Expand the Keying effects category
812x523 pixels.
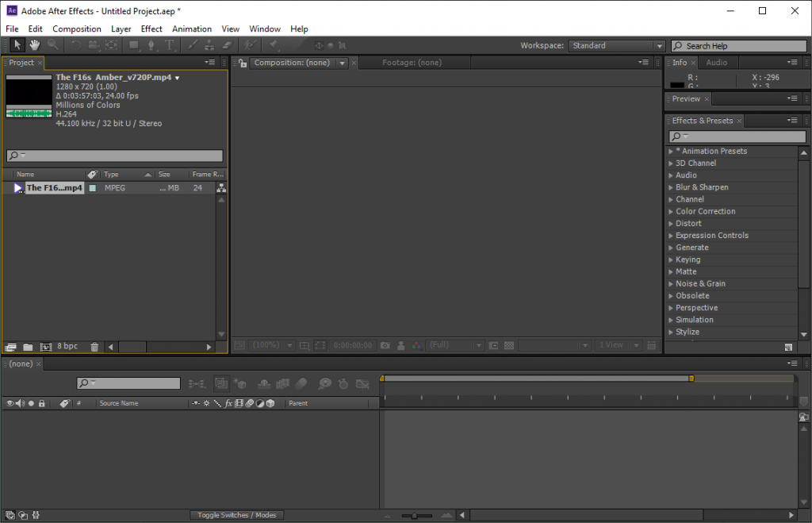coord(671,260)
